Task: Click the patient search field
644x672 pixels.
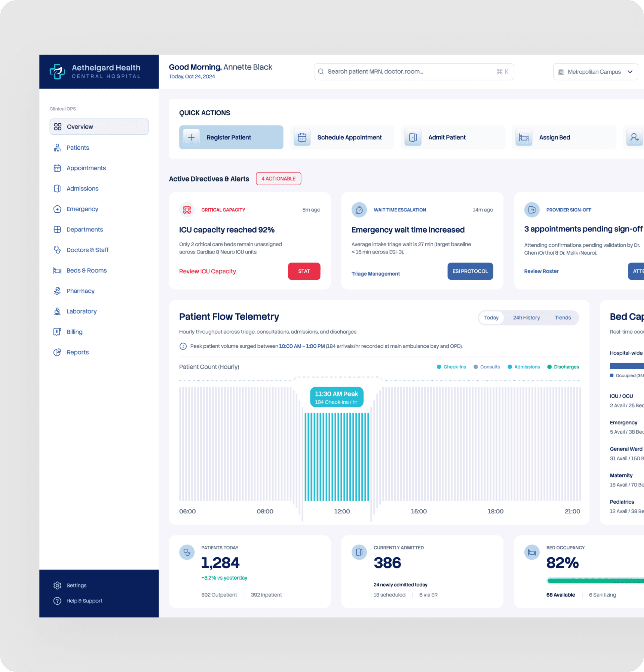Action: 413,71
